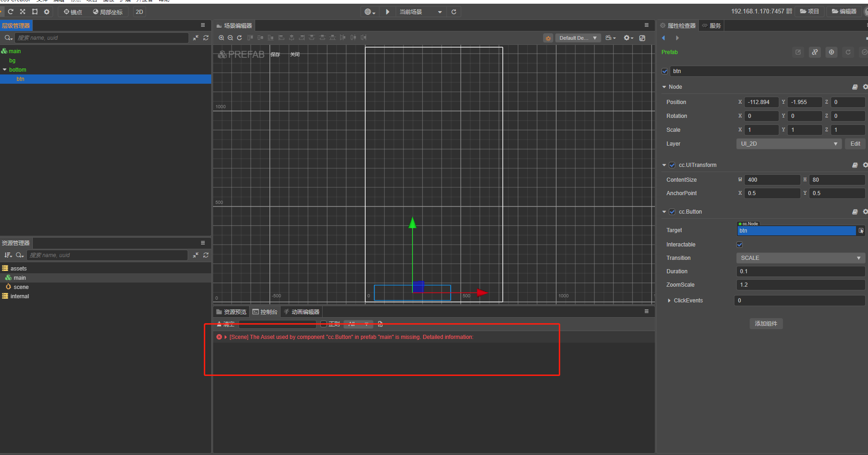Viewport: 868px width, 455px height.
Task: Click the 添加组件 add component button
Action: pyautogui.click(x=766, y=324)
